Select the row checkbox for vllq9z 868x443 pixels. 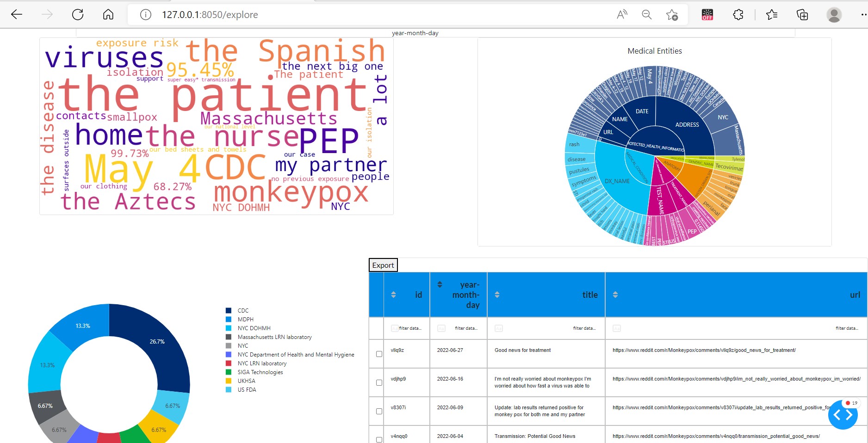pos(379,354)
